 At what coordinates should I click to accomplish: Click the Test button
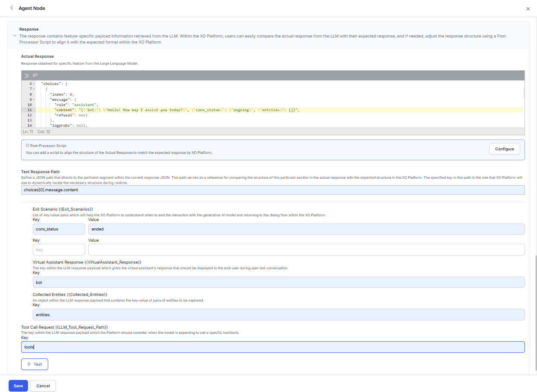click(x=34, y=364)
